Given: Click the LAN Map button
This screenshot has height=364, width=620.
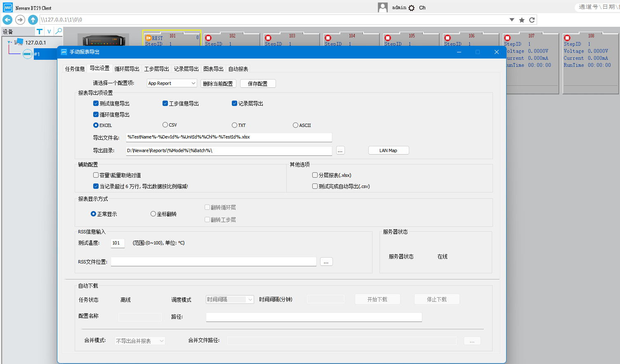Looking at the screenshot, I should (389, 150).
